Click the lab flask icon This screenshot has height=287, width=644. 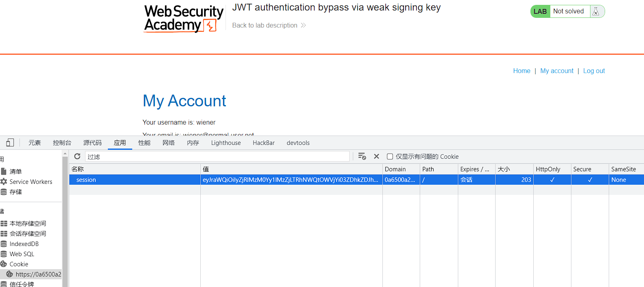point(596,11)
